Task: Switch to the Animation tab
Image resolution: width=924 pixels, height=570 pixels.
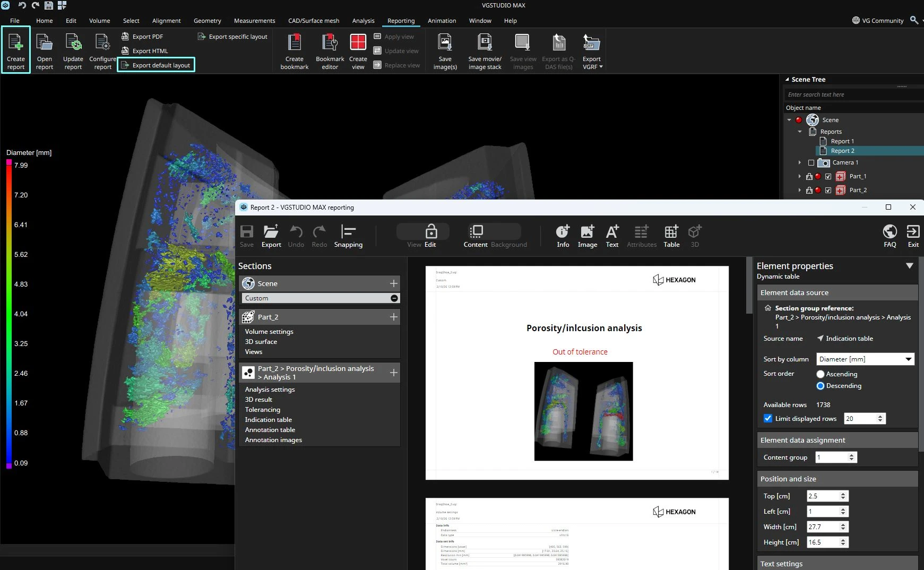Action: 442,21
